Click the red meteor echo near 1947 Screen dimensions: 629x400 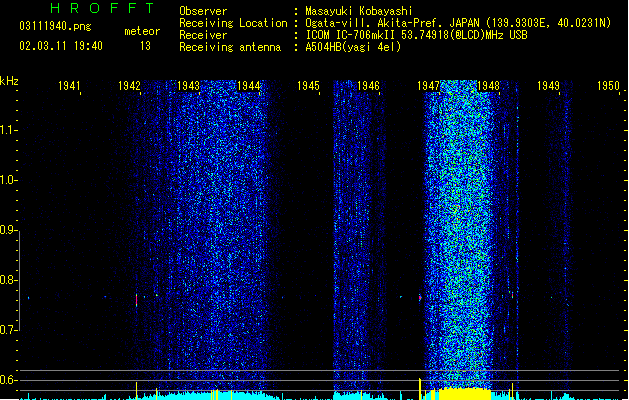(x=420, y=298)
